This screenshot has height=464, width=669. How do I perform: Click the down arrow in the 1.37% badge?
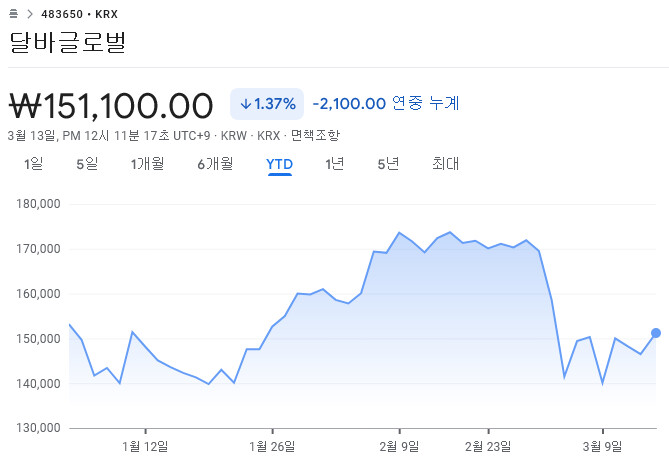point(245,104)
